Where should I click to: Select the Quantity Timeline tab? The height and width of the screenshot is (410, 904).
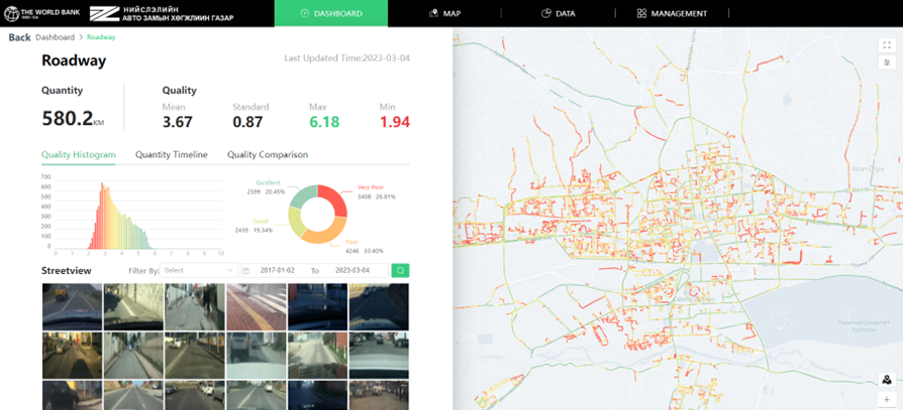[171, 155]
